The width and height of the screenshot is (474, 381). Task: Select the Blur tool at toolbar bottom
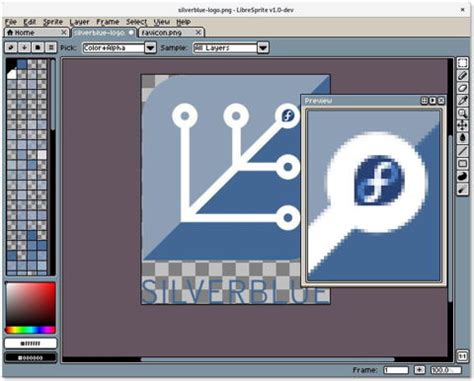(x=462, y=189)
